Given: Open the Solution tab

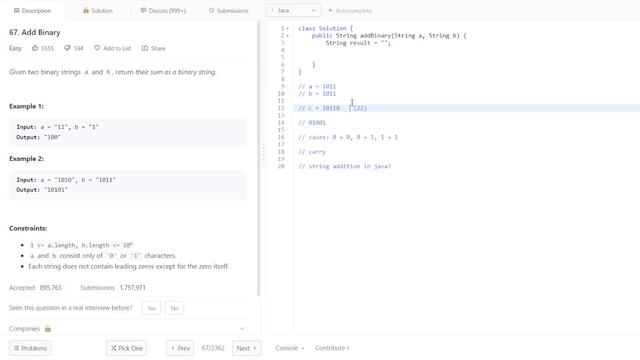Looking at the screenshot, I should 98,11.
